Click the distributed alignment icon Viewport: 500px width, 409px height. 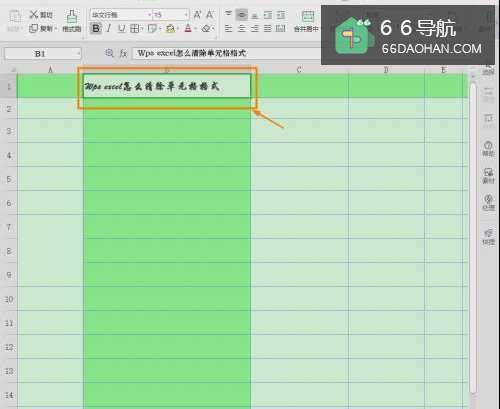coord(281,29)
